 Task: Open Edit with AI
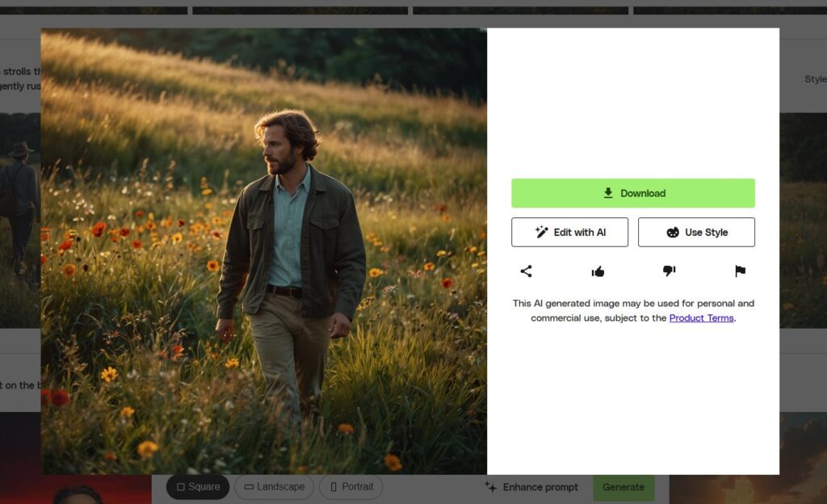569,232
